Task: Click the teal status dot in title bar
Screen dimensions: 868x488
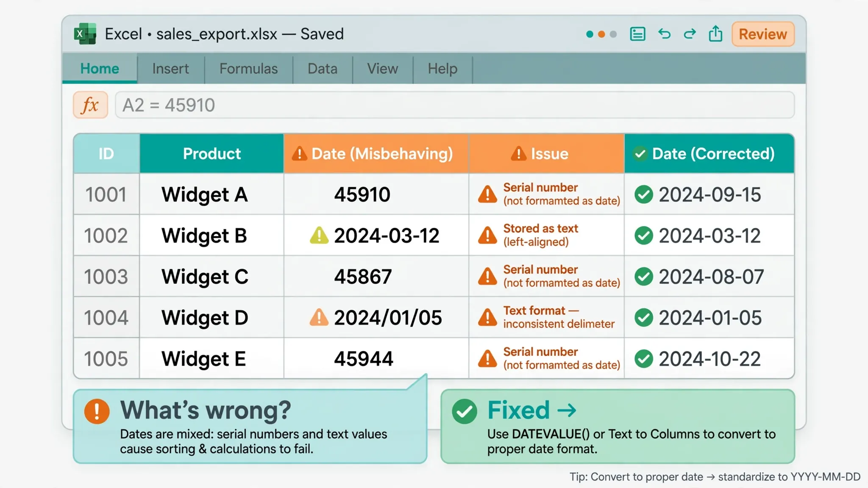Action: click(x=590, y=34)
